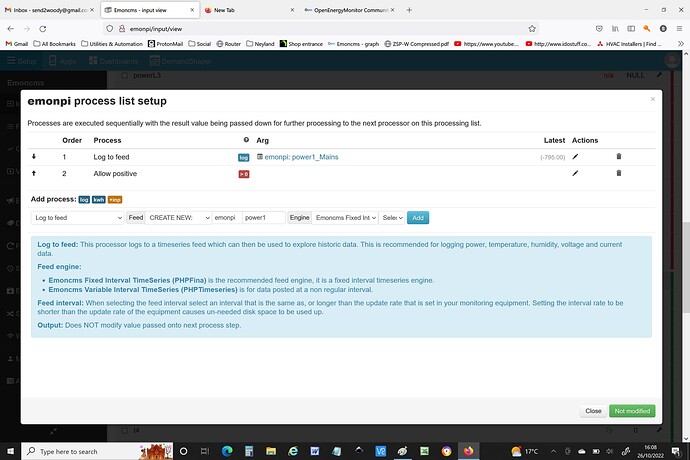
Task: Click the Add process button
Action: click(418, 218)
